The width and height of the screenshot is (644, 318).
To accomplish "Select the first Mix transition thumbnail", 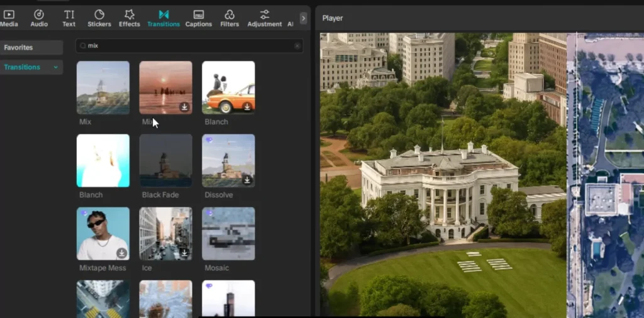I will tap(103, 87).
